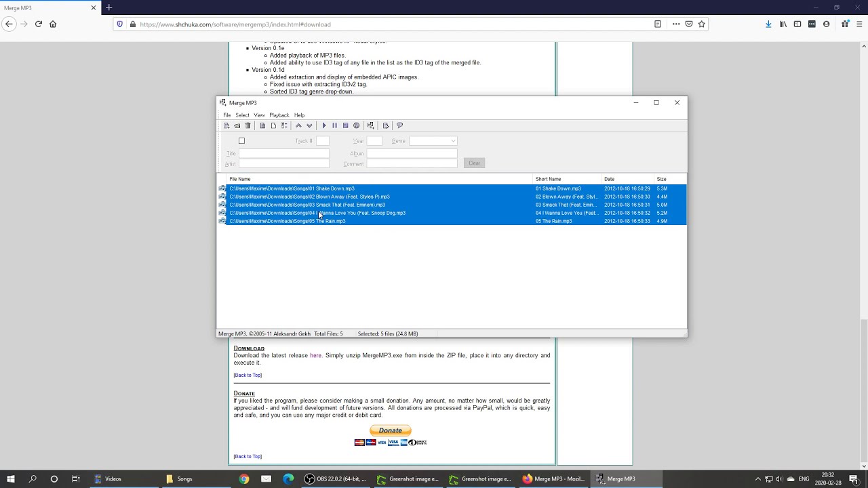Open the Playback menu
The width and height of the screenshot is (868, 488).
[x=279, y=115]
